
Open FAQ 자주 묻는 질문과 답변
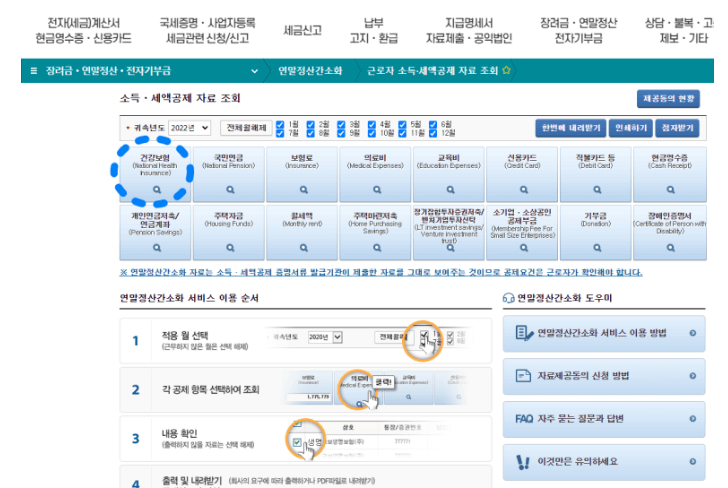(604, 419)
